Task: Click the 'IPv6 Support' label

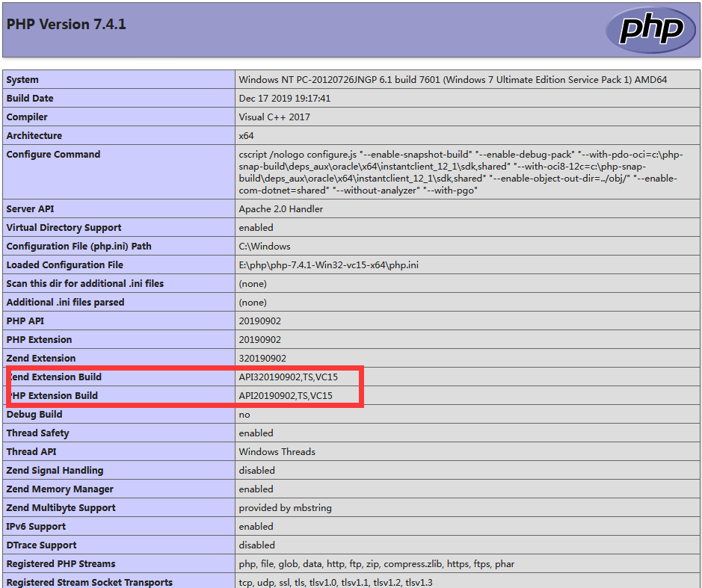Action: click(36, 527)
